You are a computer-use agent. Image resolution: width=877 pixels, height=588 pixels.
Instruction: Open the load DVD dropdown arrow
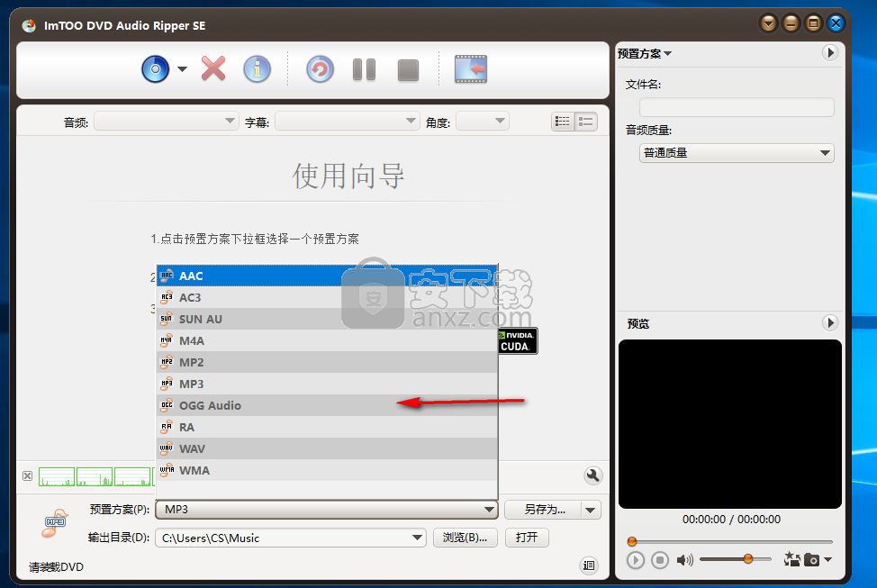pos(183,69)
